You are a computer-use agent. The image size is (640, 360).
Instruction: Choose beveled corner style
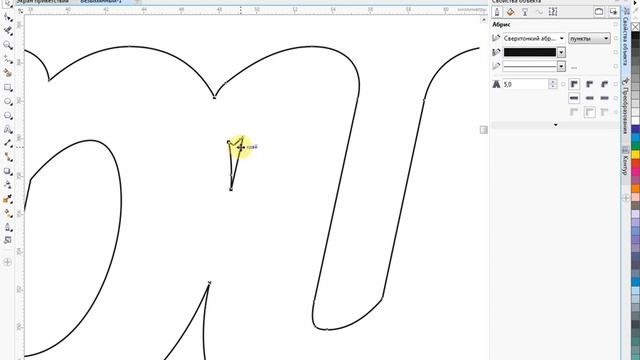(604, 84)
